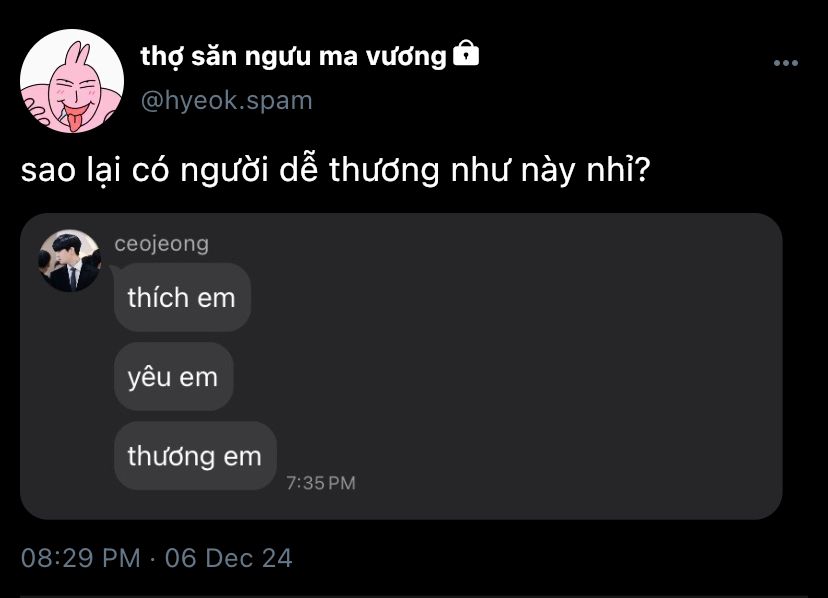Select the "thương em" message bubble
828x598 pixels.
click(195, 455)
